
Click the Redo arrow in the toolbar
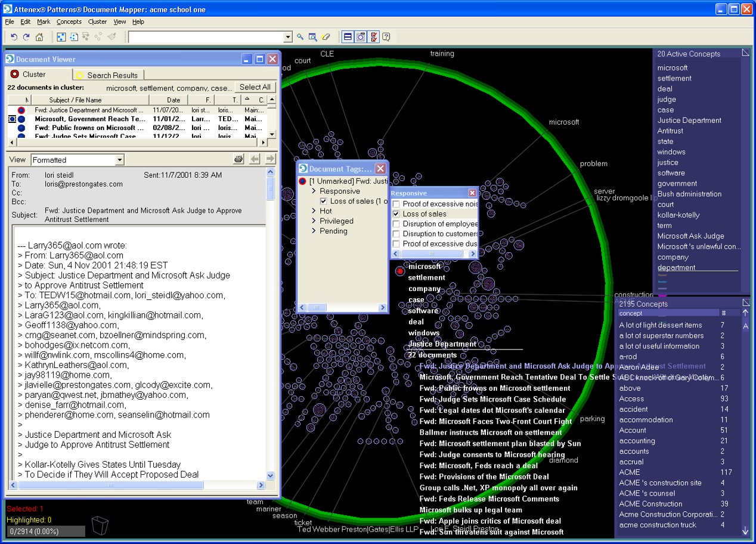point(26,37)
